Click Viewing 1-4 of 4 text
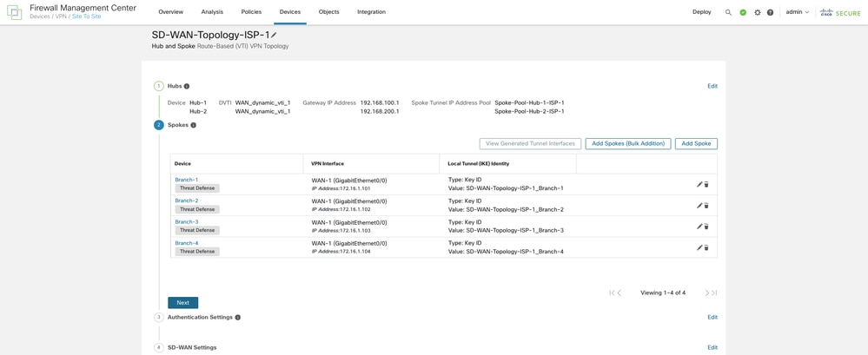 (x=663, y=293)
